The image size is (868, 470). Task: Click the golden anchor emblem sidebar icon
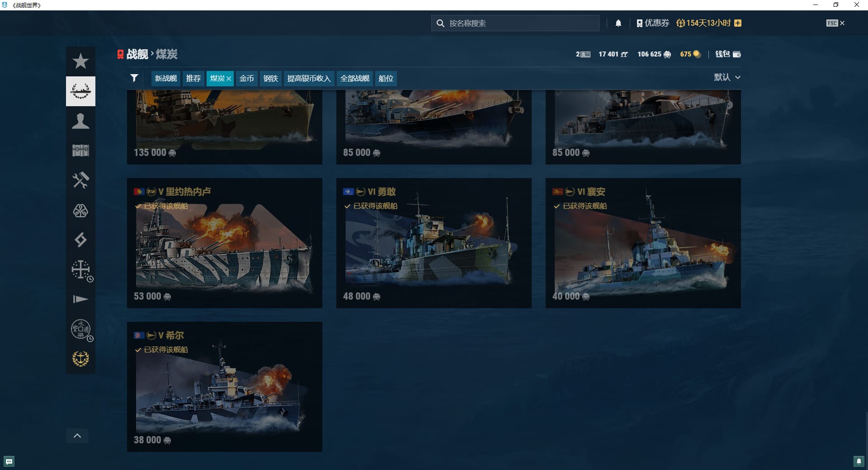click(x=80, y=359)
